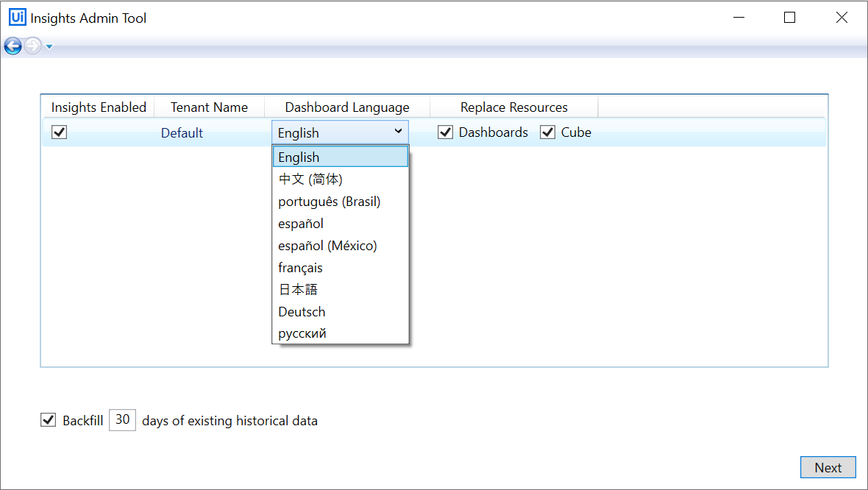868x490 pixels.
Task: Select español (México) option
Action: click(x=341, y=245)
